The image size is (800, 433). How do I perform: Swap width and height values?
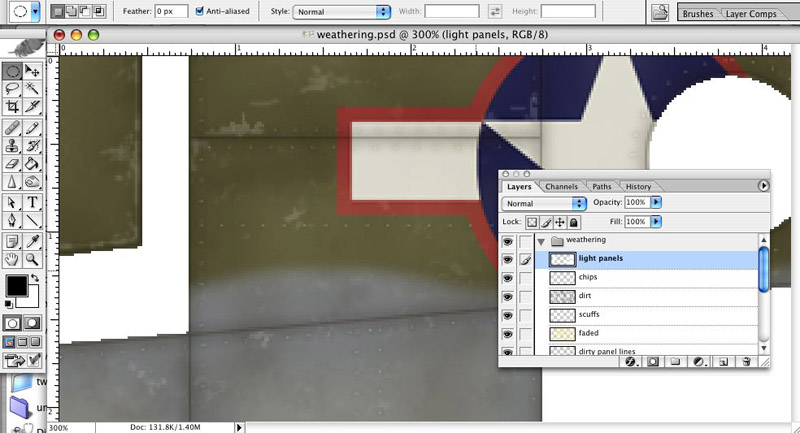(495, 11)
